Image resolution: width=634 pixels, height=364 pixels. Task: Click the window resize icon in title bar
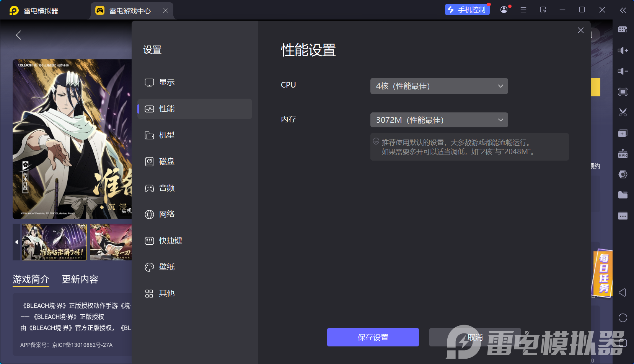(543, 10)
